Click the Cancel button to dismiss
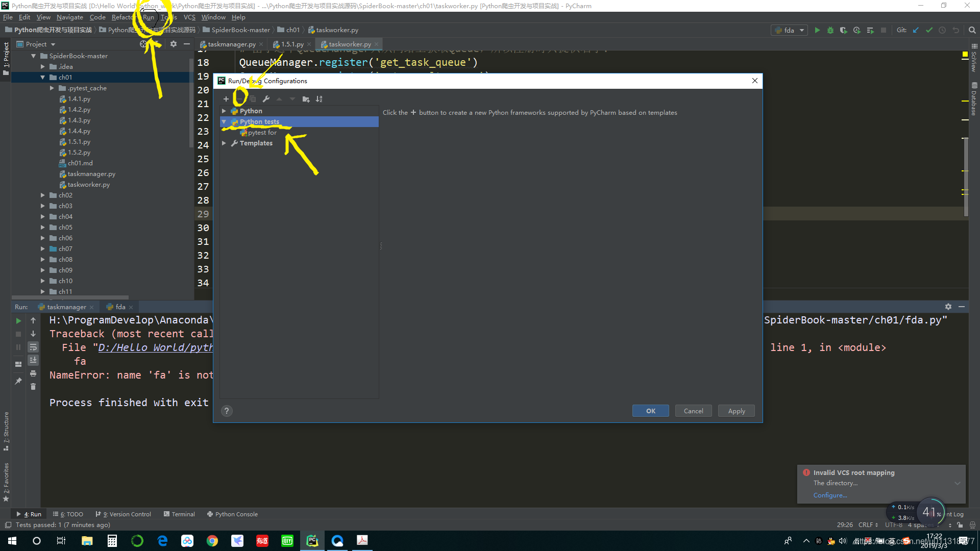 point(693,410)
